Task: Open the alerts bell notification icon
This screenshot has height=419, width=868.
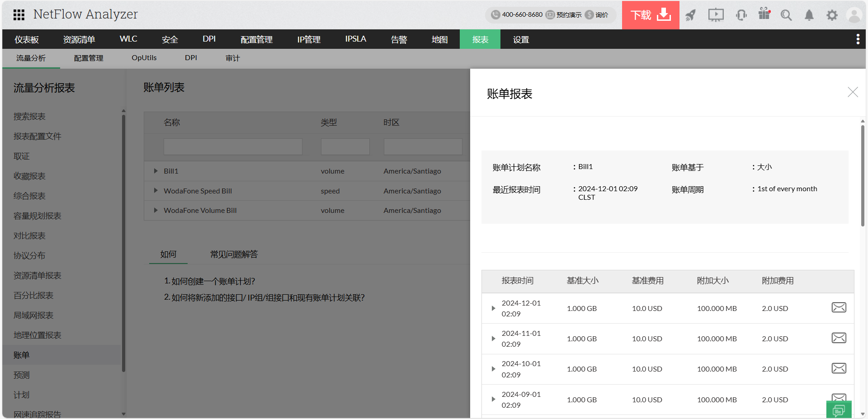Action: (x=809, y=15)
